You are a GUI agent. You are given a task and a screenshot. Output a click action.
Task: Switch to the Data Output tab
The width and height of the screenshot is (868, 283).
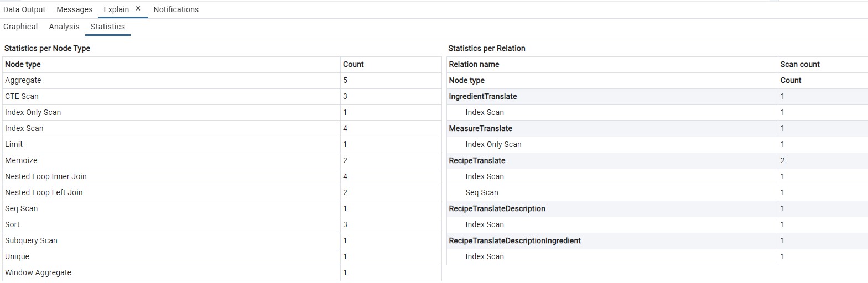tap(24, 9)
